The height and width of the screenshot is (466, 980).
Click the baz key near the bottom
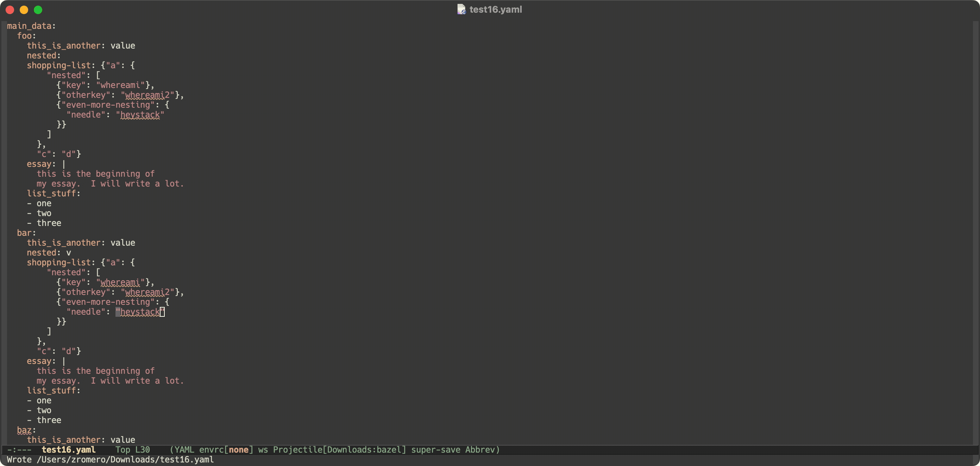pyautogui.click(x=24, y=430)
